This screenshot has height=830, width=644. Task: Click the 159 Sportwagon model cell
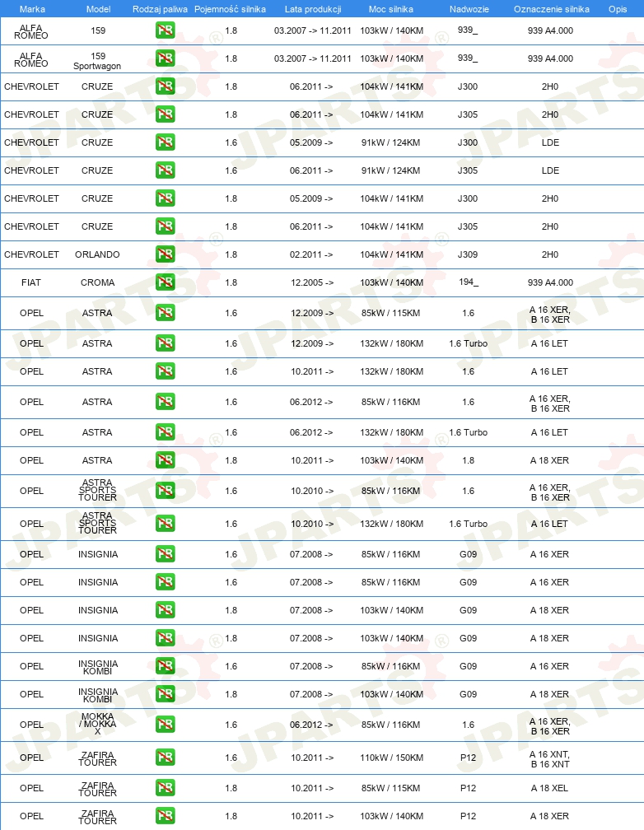[x=97, y=61]
